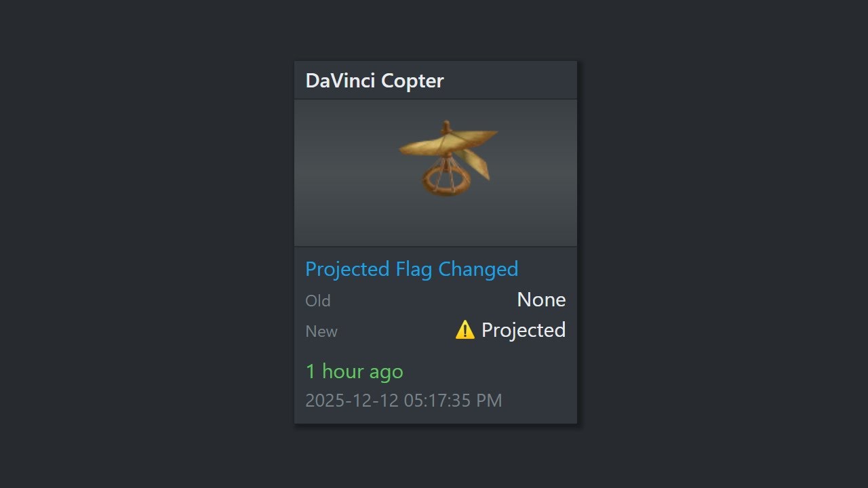868x488 pixels.
Task: Click the yellow warning triangle icon
Action: point(465,330)
